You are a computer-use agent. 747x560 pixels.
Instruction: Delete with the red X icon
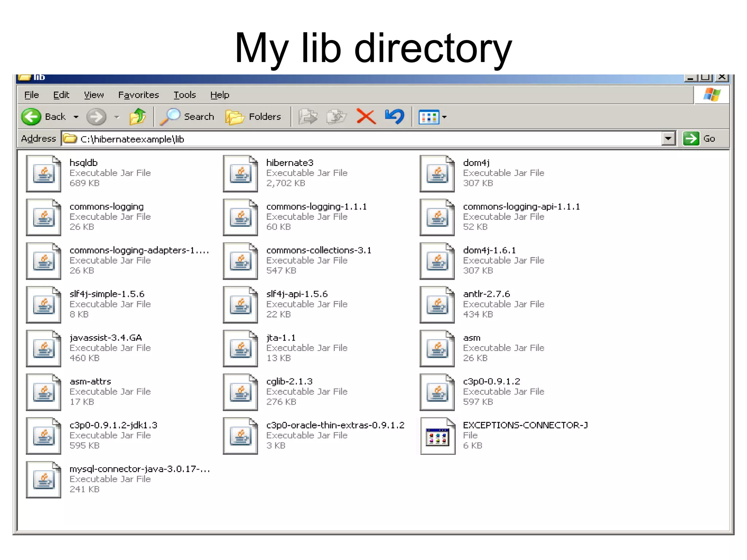pyautogui.click(x=366, y=117)
